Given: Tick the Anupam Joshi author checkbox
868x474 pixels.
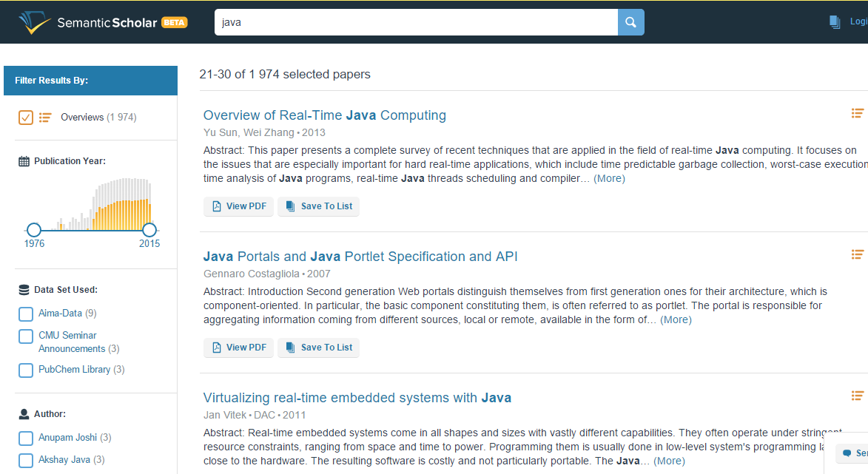Looking at the screenshot, I should pos(26,438).
